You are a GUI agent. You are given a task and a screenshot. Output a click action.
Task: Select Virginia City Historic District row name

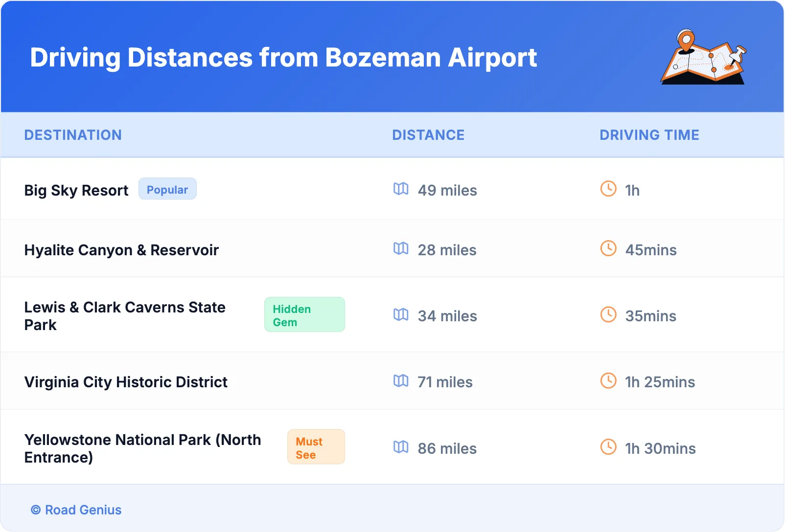pyautogui.click(x=126, y=382)
